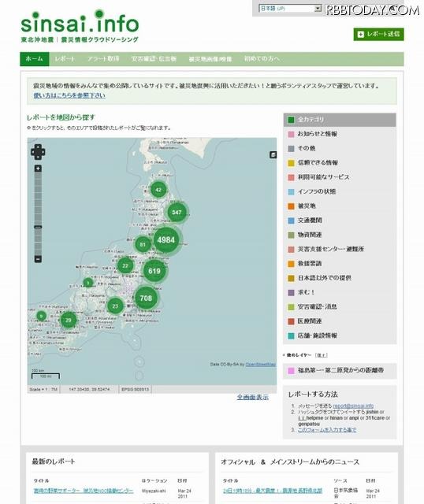
Task: Filter by 日本語以外での提供 category
Action: pos(340,278)
